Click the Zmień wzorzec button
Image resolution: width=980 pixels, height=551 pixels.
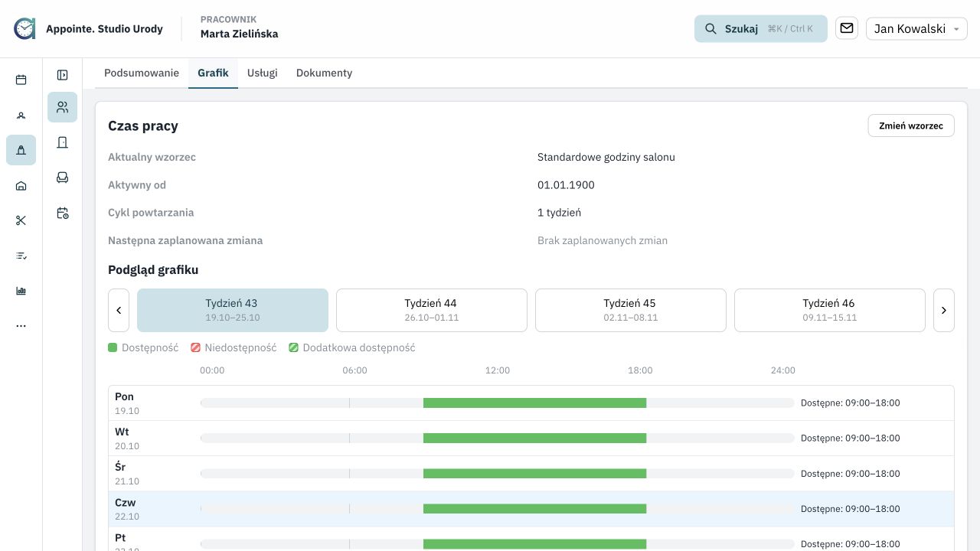(911, 126)
